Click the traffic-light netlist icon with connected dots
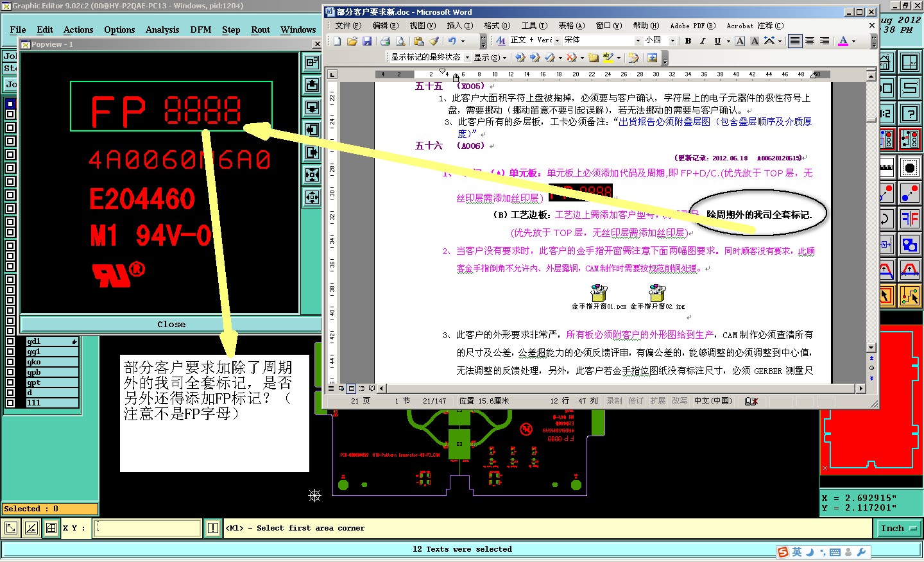 [x=910, y=139]
